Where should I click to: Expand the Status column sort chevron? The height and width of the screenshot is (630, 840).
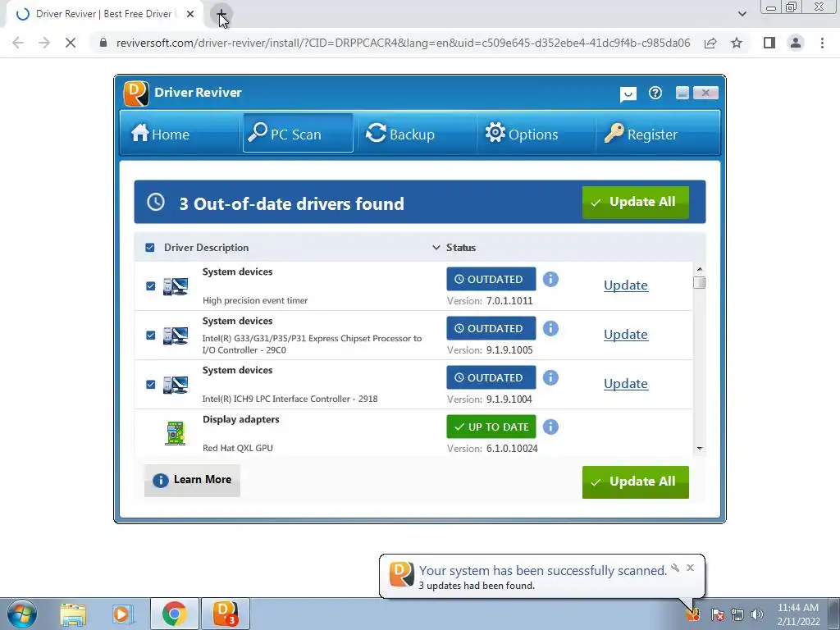pos(436,248)
